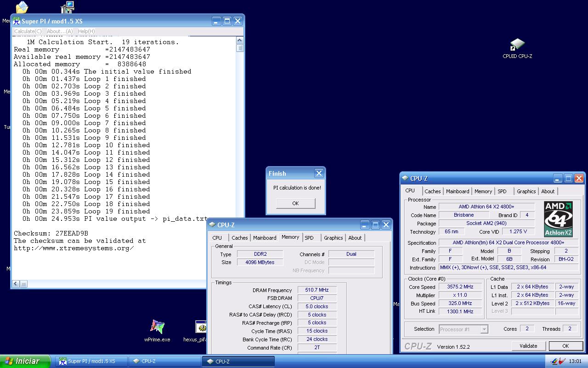Click the Code Name Brisbane field
The image size is (588, 368).
click(464, 215)
